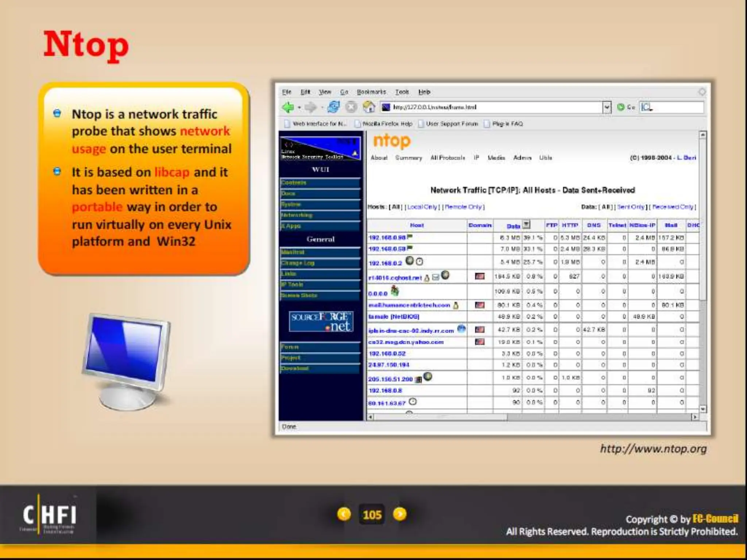
Task: Show Received Only data
Action: pyautogui.click(x=673, y=207)
